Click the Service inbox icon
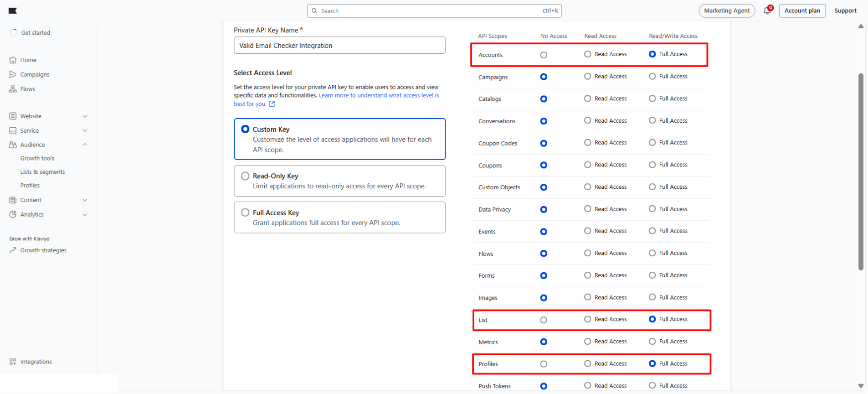 point(13,130)
